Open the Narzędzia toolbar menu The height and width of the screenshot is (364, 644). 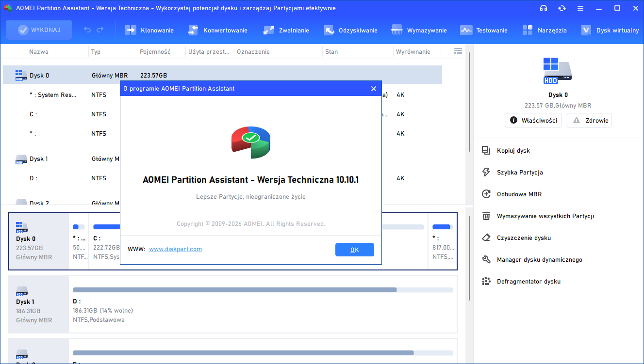545,30
